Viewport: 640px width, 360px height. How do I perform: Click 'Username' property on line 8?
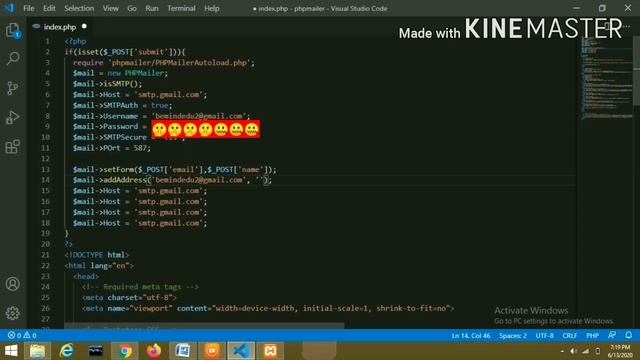click(x=121, y=116)
